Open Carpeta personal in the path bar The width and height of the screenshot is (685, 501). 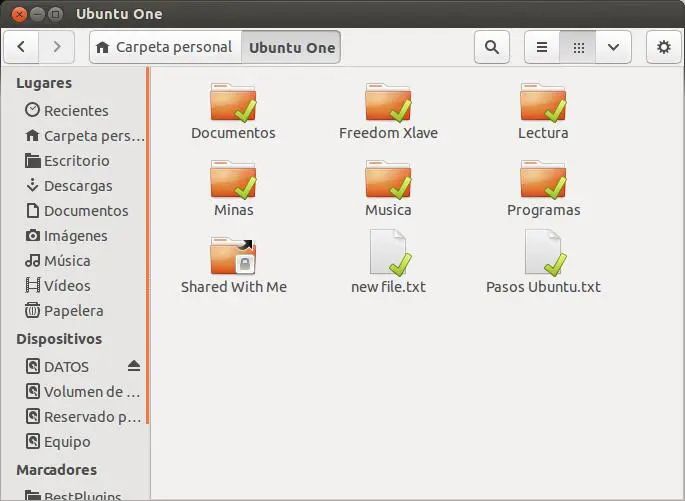[x=166, y=47]
